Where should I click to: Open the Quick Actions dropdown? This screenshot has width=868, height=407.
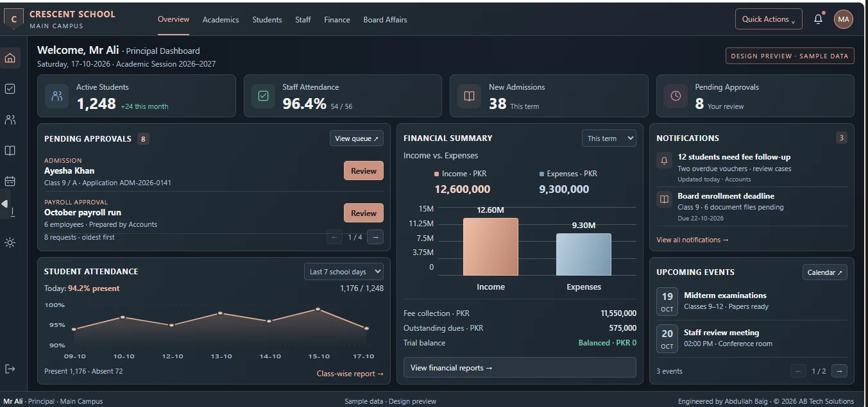[x=769, y=19]
